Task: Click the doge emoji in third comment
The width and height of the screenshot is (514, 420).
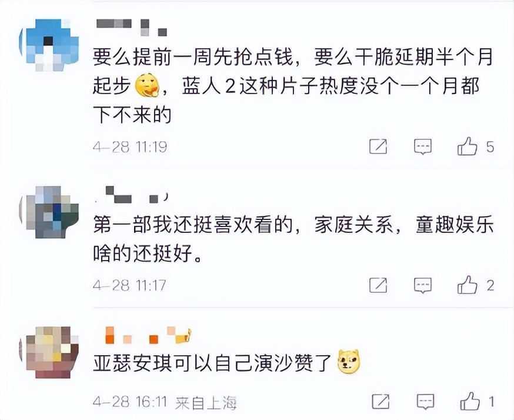Action: point(349,362)
